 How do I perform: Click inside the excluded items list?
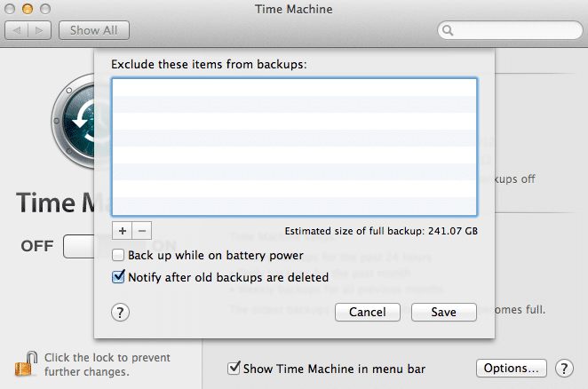point(294,147)
